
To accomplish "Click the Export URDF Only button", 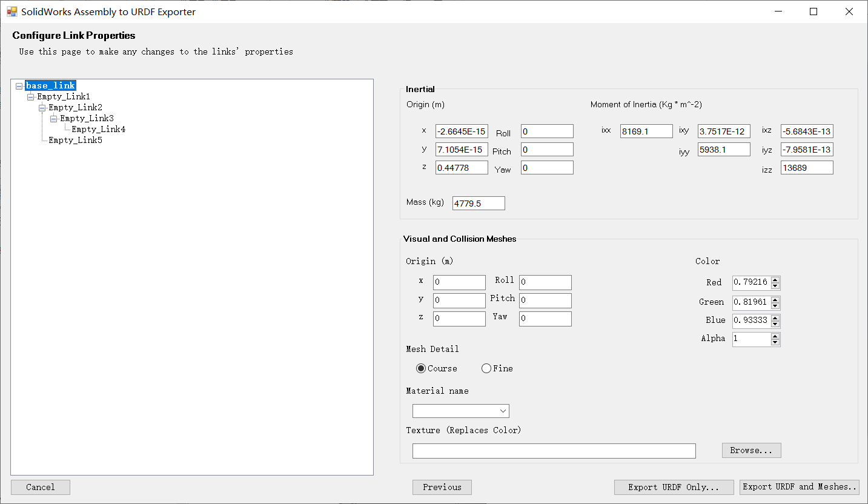I will click(674, 487).
